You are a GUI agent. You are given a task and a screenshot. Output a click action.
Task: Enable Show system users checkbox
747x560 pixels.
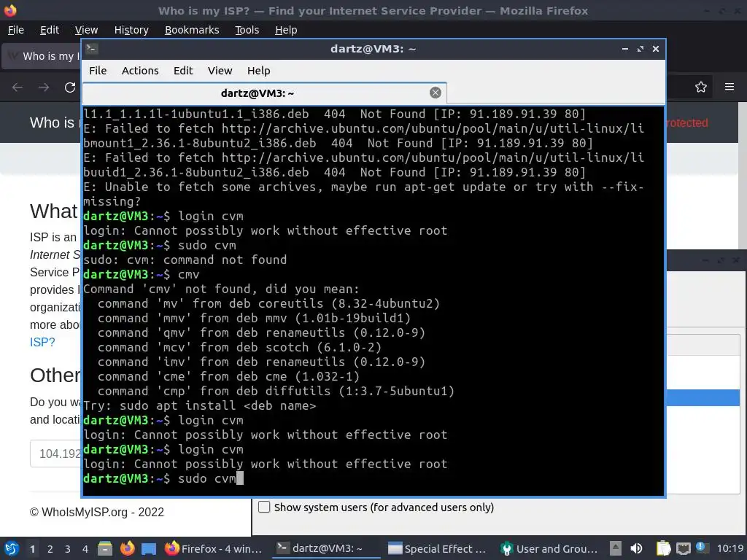pyautogui.click(x=264, y=507)
